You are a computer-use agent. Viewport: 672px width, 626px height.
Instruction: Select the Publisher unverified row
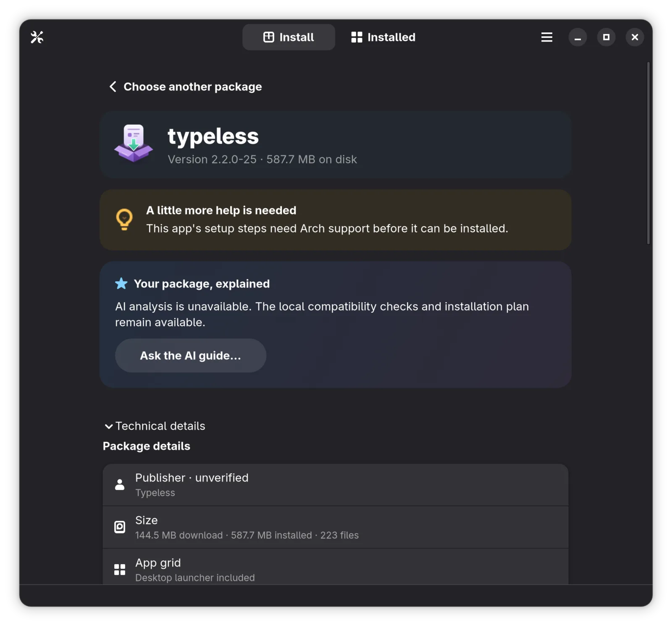coord(336,485)
